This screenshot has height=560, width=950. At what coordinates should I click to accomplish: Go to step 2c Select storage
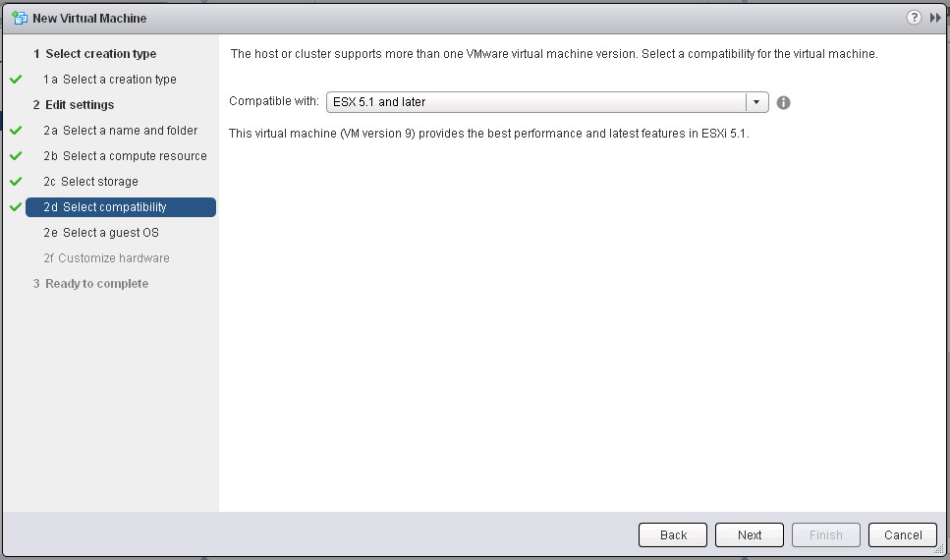click(x=90, y=181)
